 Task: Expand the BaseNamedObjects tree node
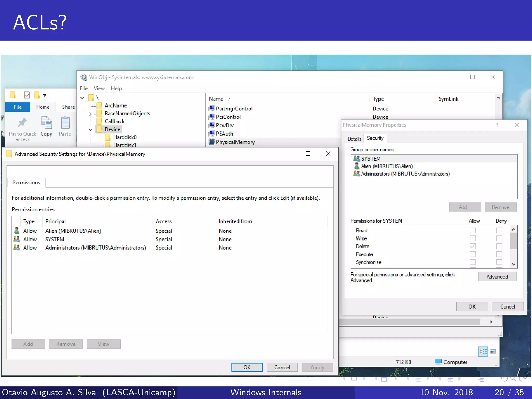click(90, 114)
